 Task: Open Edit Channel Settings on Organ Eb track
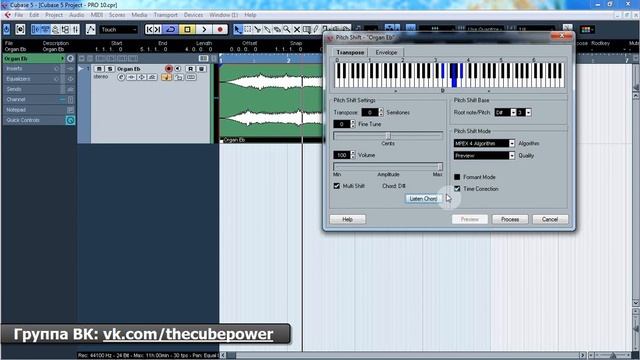click(x=121, y=77)
